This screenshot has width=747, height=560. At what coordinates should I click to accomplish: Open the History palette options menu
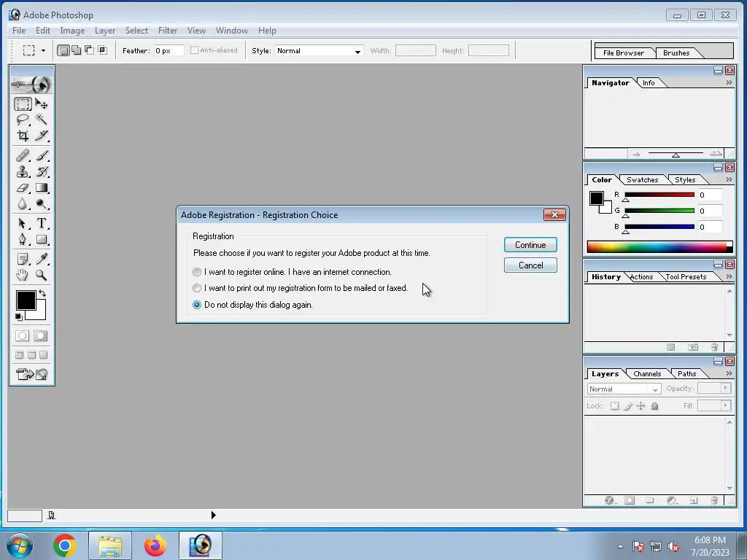pos(729,276)
